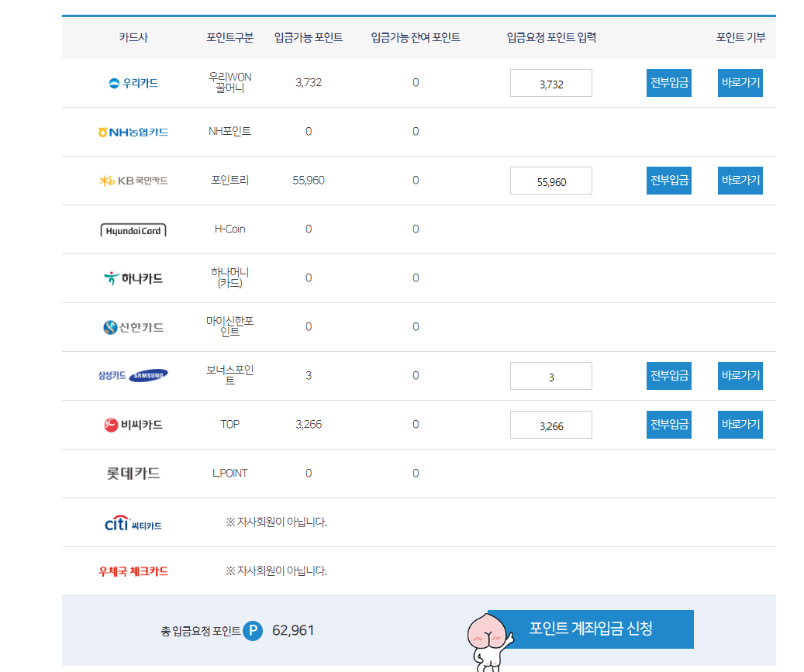Screen dimensions: 804x672
Task: Click the 입금요청 포인트 입력 header
Action: [x=551, y=37]
